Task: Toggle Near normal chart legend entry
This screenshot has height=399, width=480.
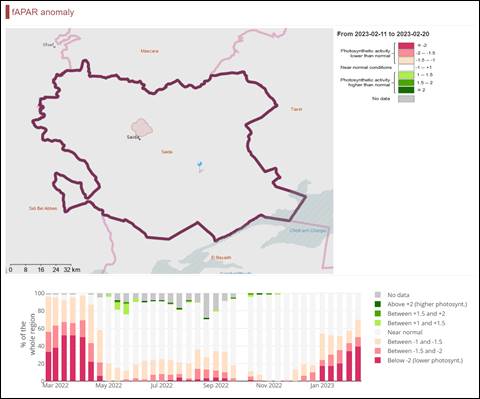Action: (399, 332)
